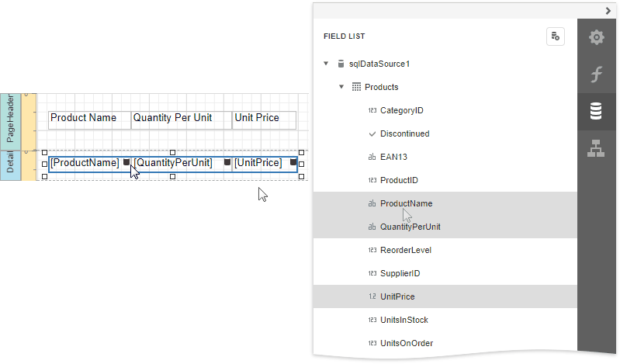The image size is (620, 364).
Task: Click the [UnitPrice] cell's database smart tag
Action: click(x=293, y=162)
